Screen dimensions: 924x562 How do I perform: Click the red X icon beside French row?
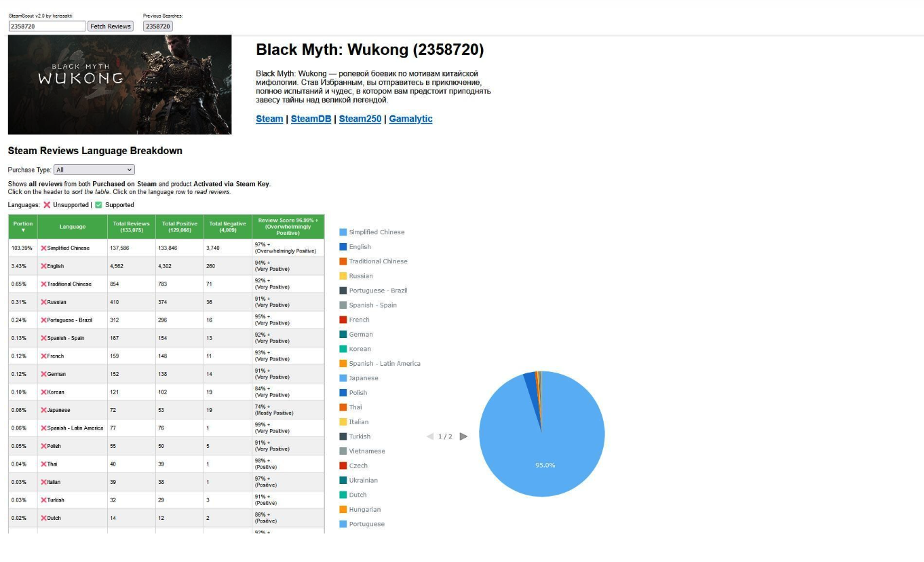pyautogui.click(x=43, y=356)
